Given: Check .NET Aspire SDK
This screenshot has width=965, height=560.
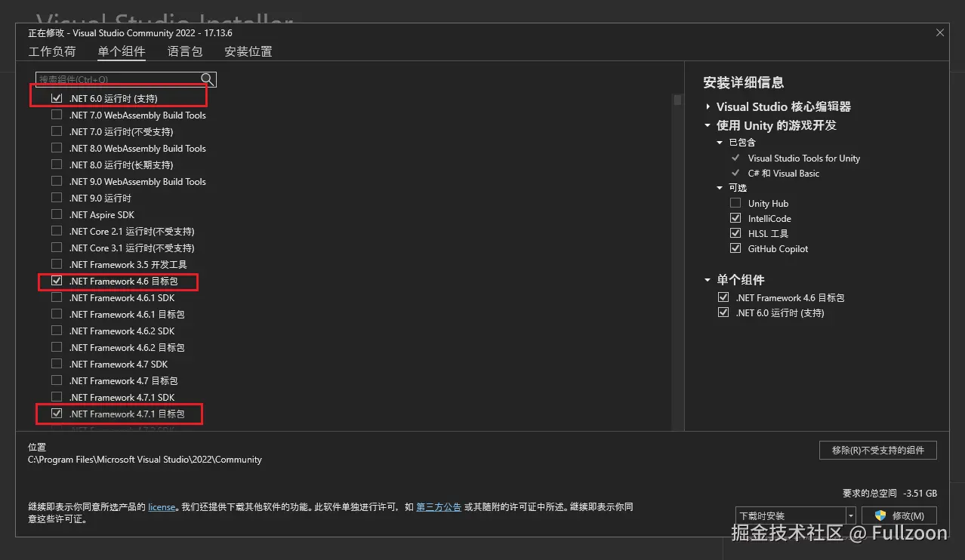Looking at the screenshot, I should [57, 215].
